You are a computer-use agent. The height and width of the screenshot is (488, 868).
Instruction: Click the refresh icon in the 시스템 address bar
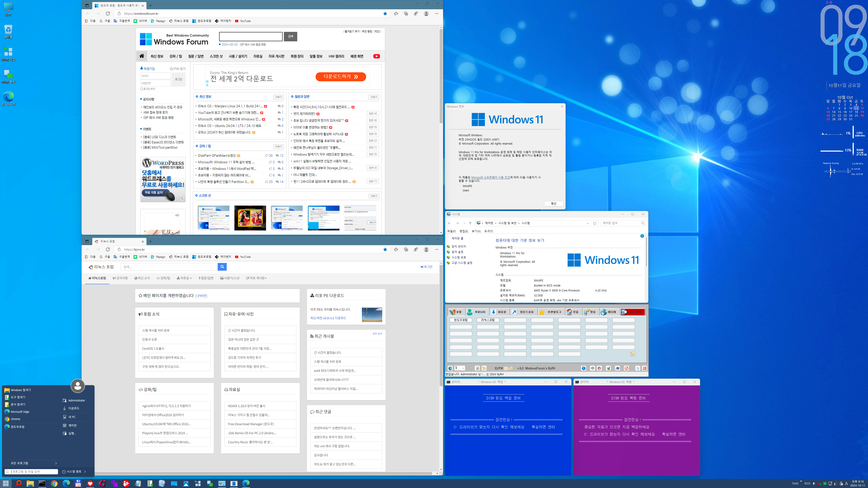tap(594, 223)
